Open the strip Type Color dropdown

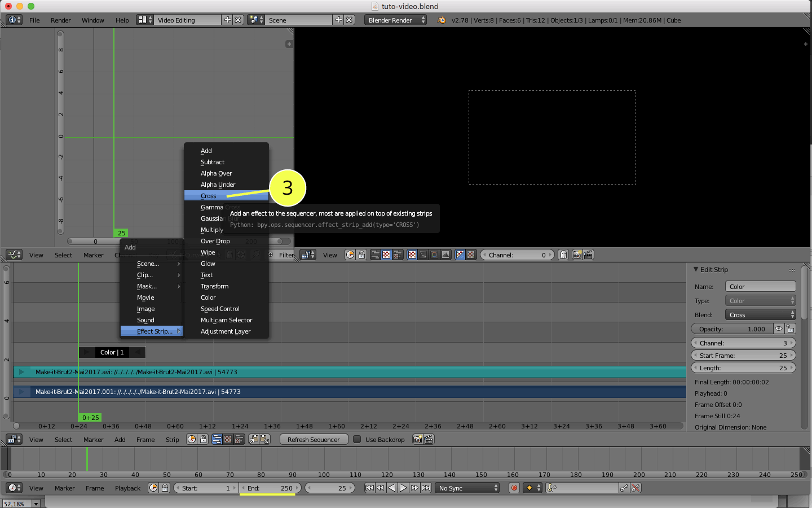[x=760, y=301]
